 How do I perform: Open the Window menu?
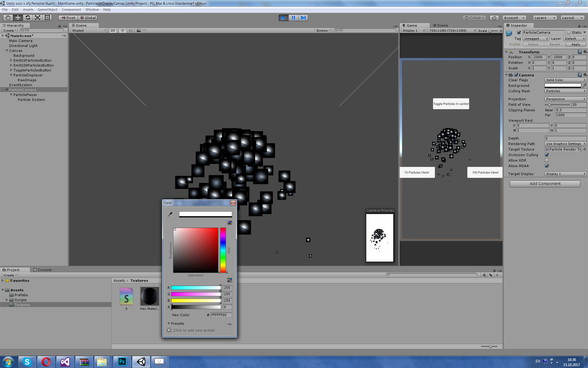tap(92, 10)
